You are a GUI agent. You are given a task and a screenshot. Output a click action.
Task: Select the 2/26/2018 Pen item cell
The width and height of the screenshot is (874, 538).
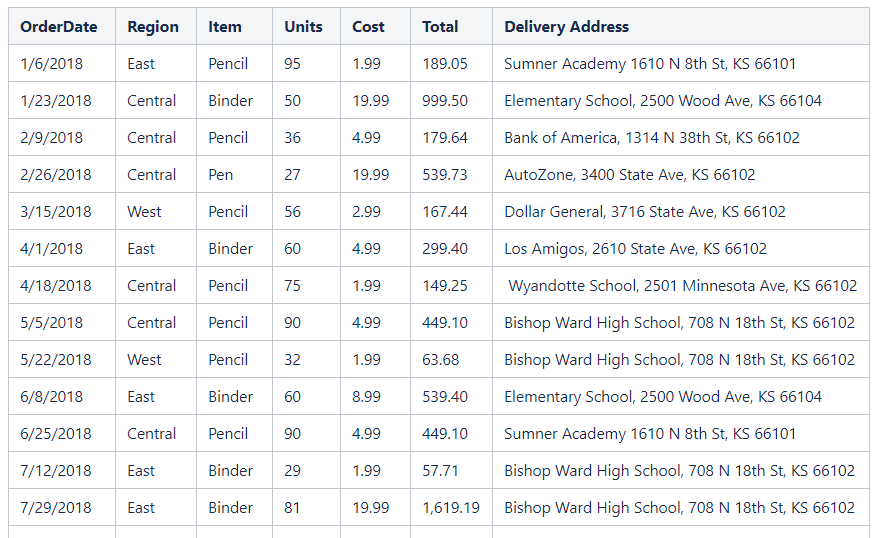click(x=221, y=175)
